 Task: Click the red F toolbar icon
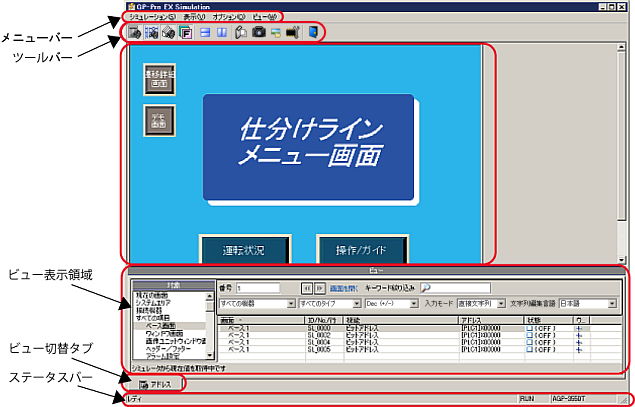185,33
